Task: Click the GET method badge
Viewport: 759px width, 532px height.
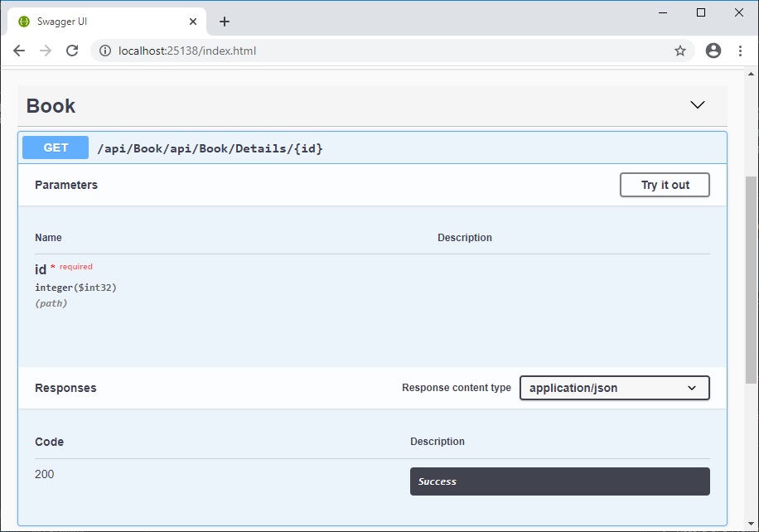Action: (x=56, y=148)
